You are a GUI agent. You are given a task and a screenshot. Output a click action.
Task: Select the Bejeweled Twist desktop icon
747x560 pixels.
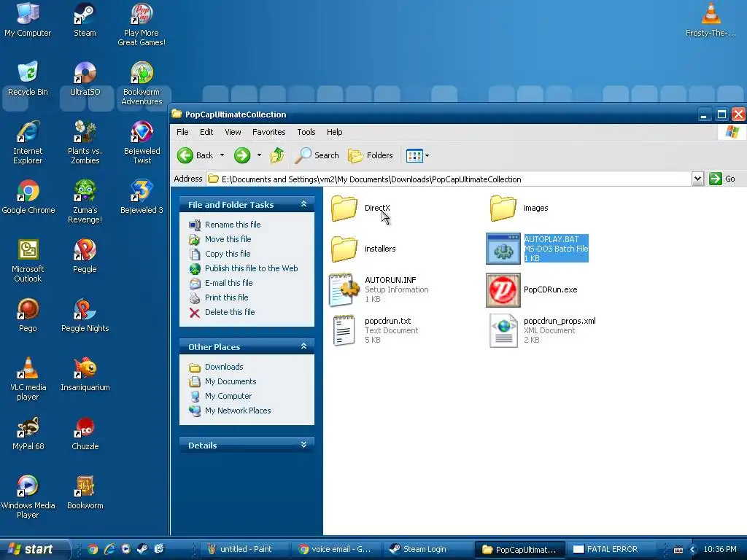(x=142, y=142)
